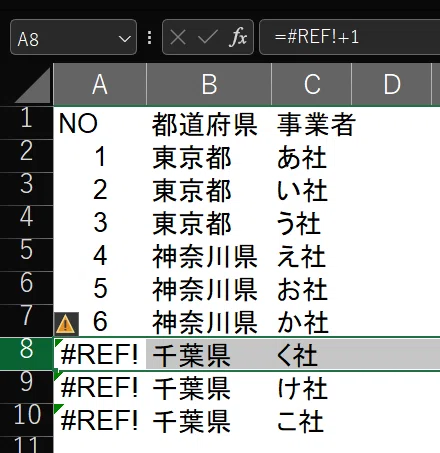Click green error indicator in cell A10
The width and height of the screenshot is (440, 453).
(58, 408)
